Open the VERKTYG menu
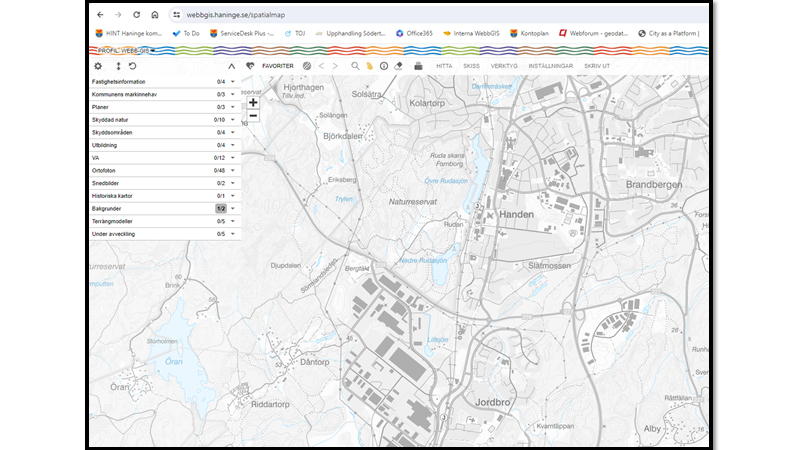 504,66
